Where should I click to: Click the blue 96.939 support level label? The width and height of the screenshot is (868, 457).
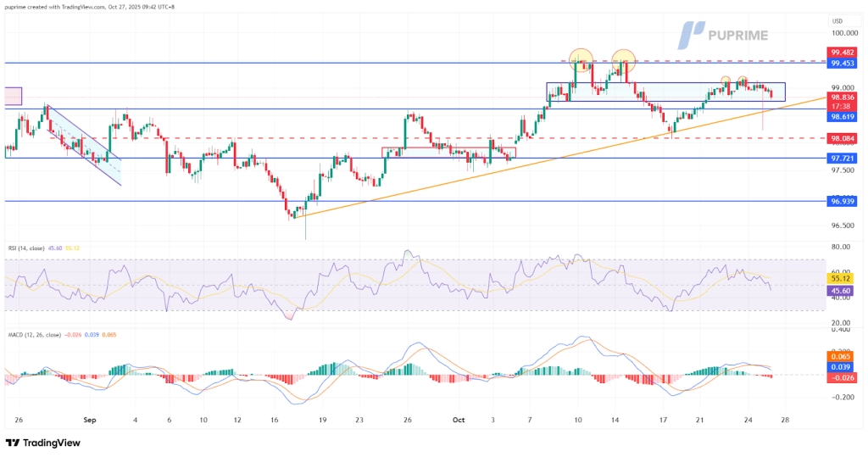tap(843, 201)
